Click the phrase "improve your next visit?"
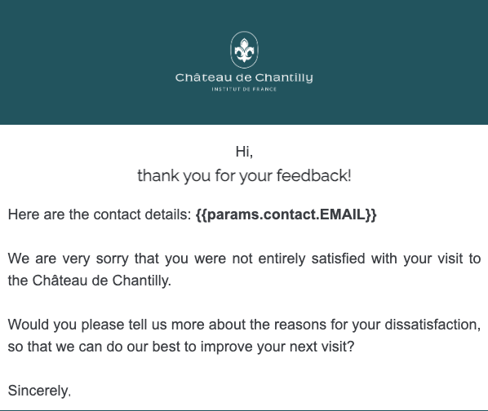This screenshot has width=488, height=411. point(277,347)
